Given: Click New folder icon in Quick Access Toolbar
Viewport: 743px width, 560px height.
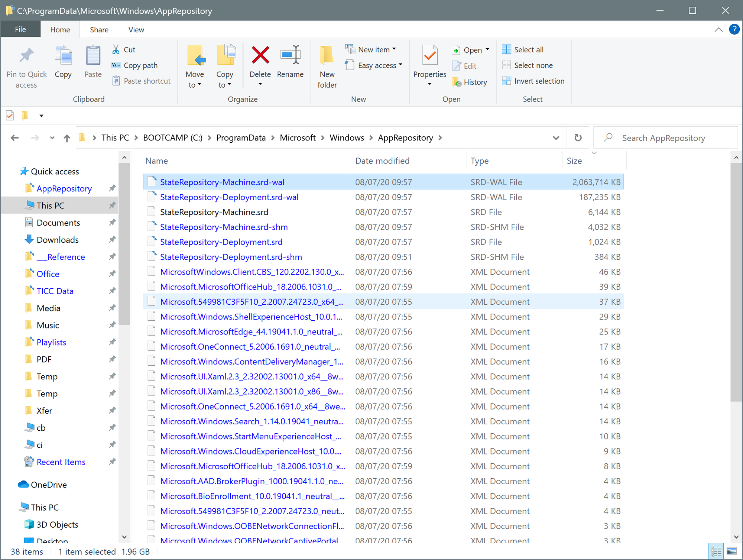Looking at the screenshot, I should tap(25, 116).
